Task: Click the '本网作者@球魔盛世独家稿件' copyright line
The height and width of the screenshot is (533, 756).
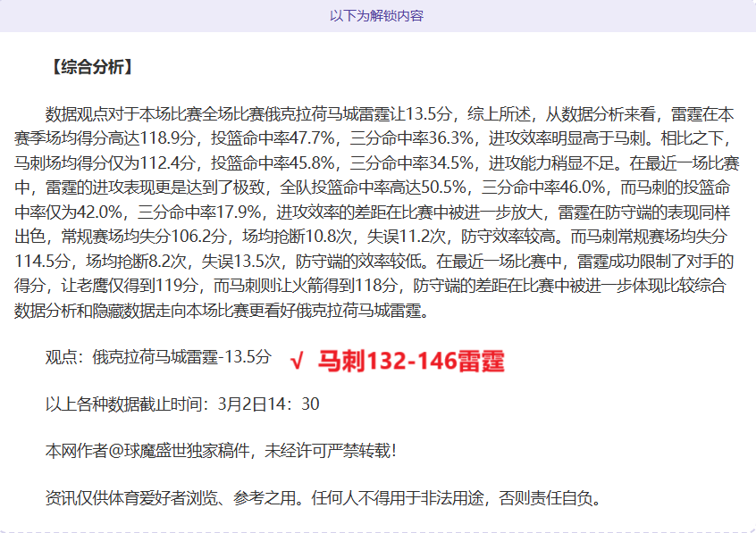Action: (221, 451)
